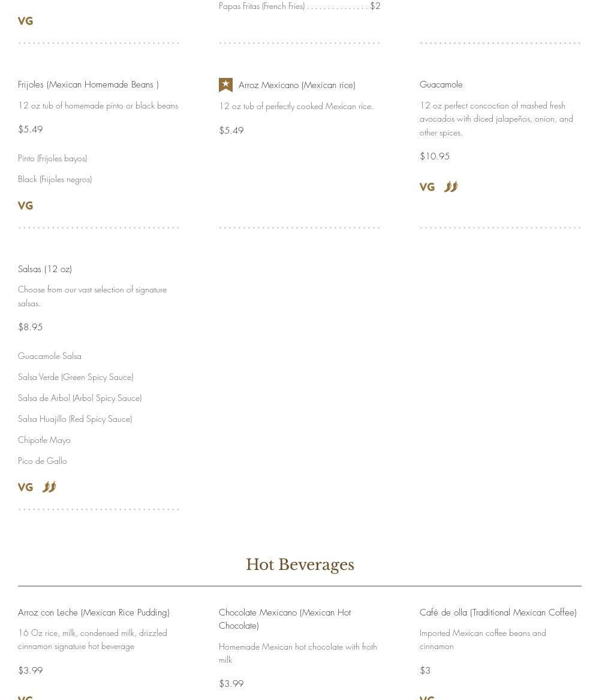Click the VG icon under Frijoles options
The height and width of the screenshot is (700, 599).
[25, 206]
